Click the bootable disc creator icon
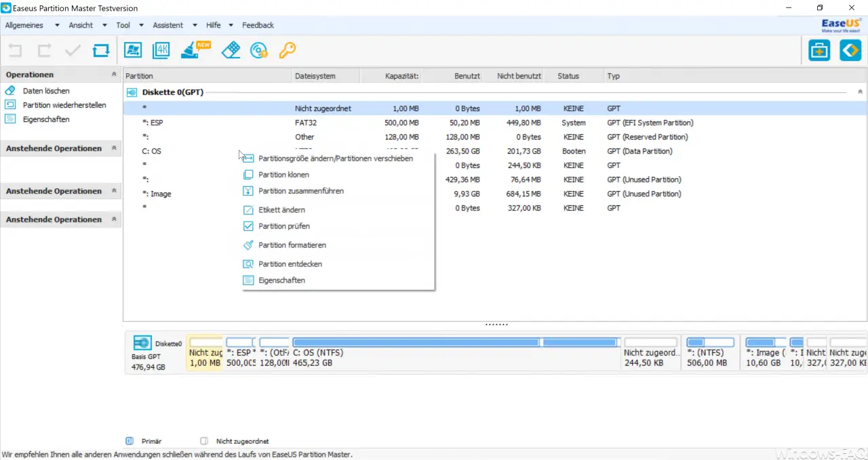868x460 pixels. (x=259, y=50)
